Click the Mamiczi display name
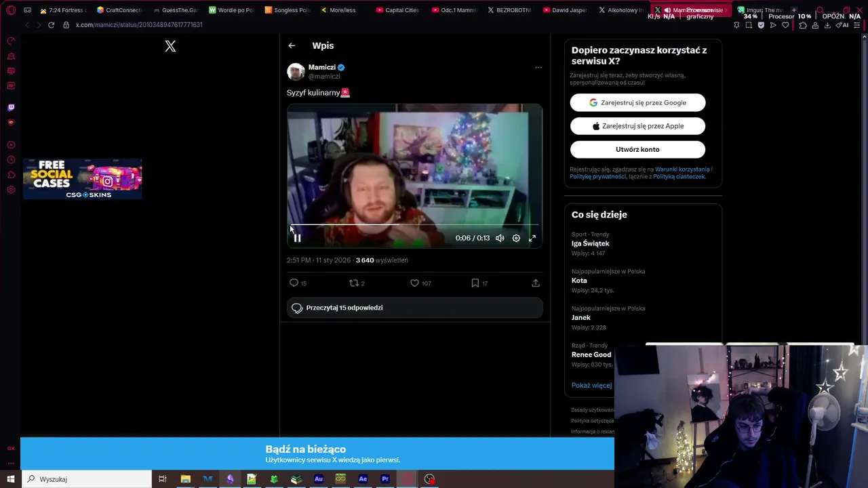The image size is (868, 488). tap(322, 67)
